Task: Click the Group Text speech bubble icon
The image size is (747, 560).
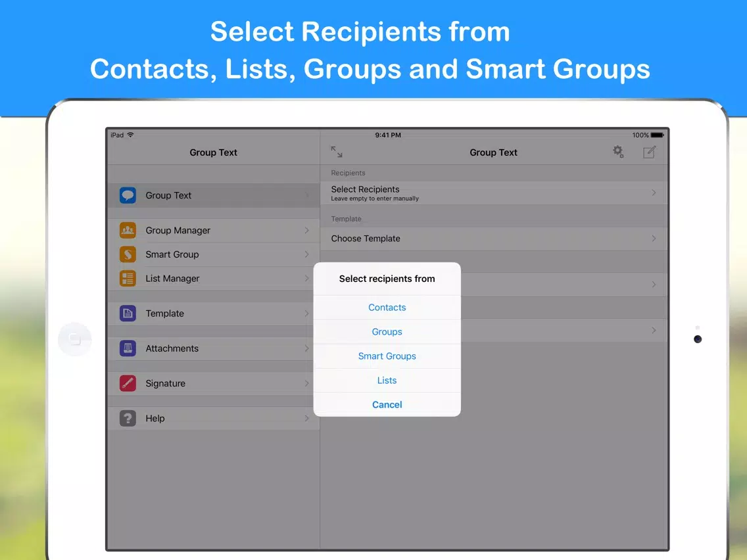Action: coord(128,195)
